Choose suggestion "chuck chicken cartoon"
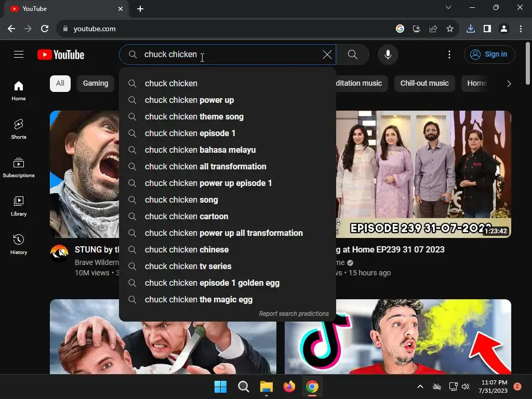 coord(228,217)
